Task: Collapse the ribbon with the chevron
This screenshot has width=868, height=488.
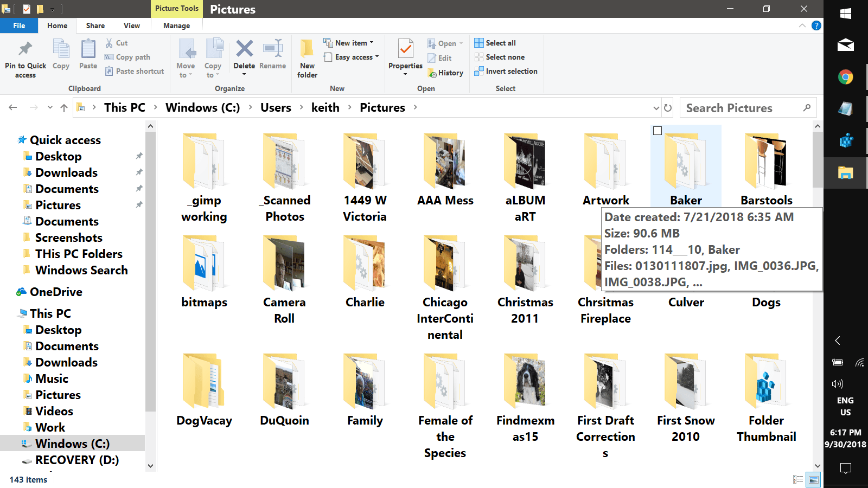Action: pyautogui.click(x=802, y=25)
